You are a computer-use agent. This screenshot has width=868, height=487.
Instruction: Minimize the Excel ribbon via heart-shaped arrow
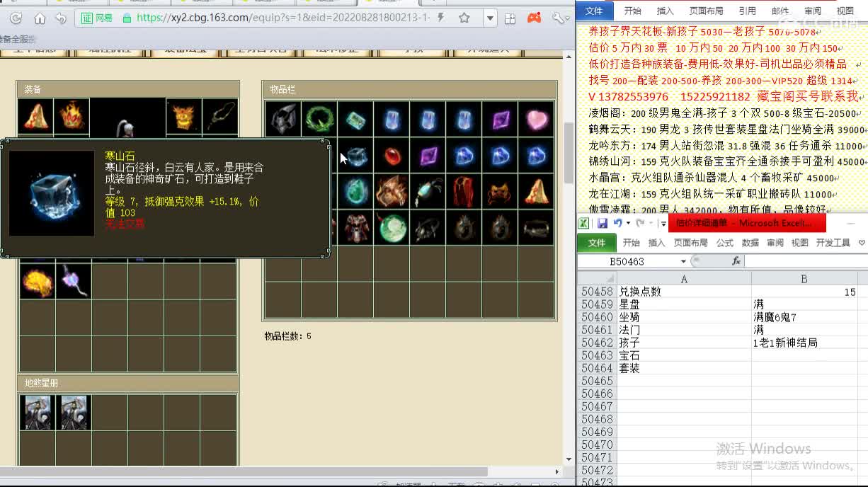861,243
